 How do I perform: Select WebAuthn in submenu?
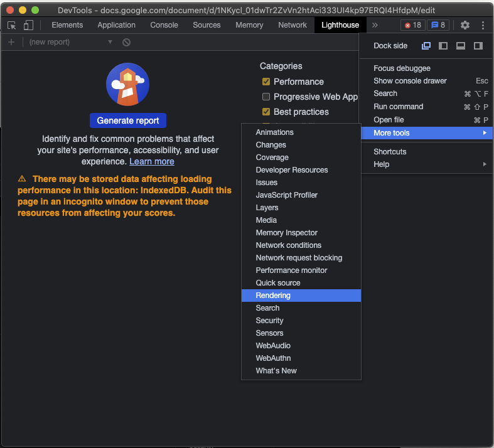(x=301, y=358)
